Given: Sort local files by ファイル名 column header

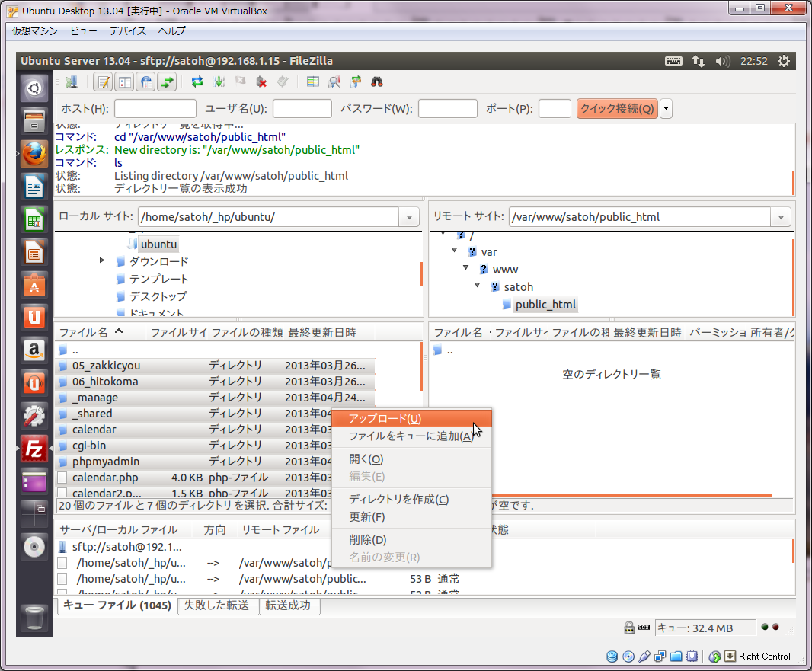Looking at the screenshot, I should pos(102,332).
